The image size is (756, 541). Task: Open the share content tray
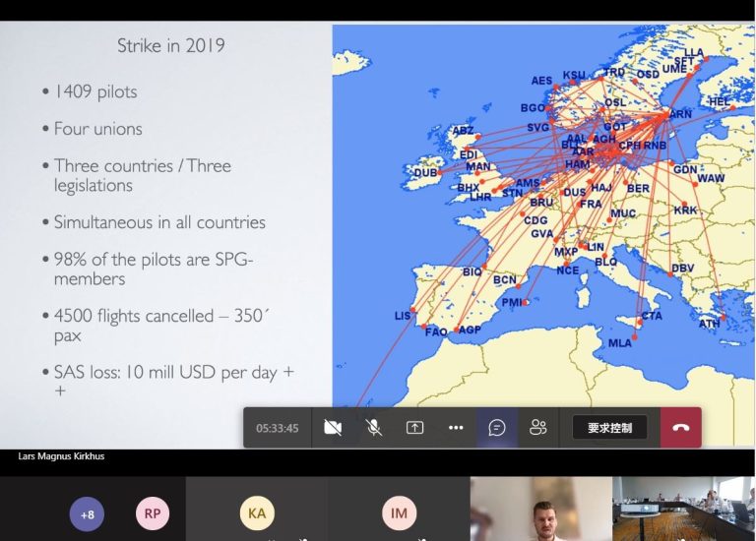[414, 427]
